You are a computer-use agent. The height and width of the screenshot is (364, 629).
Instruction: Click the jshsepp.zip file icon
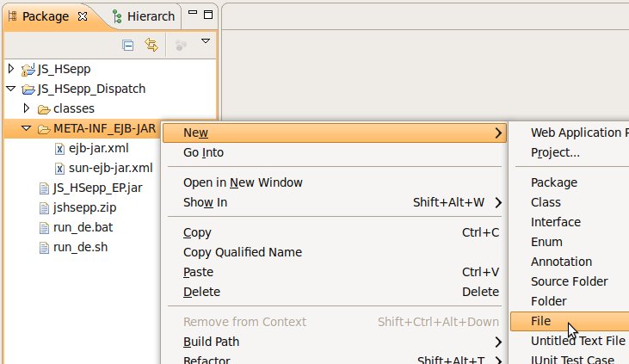coord(44,207)
